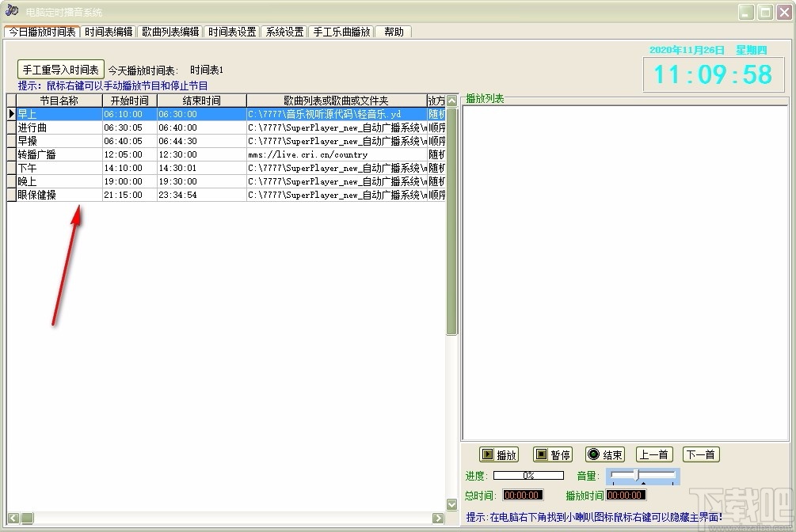Click the down arrow of the vertical scrollbar
The image size is (796, 532).
point(451,503)
